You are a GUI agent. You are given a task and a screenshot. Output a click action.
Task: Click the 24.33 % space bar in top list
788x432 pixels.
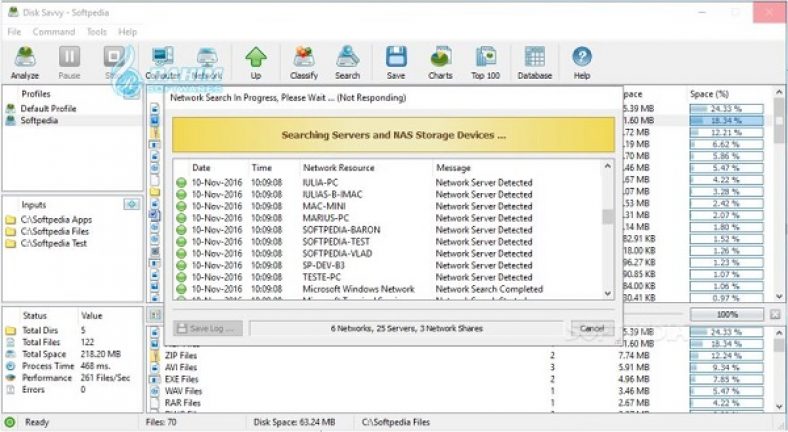(x=727, y=109)
